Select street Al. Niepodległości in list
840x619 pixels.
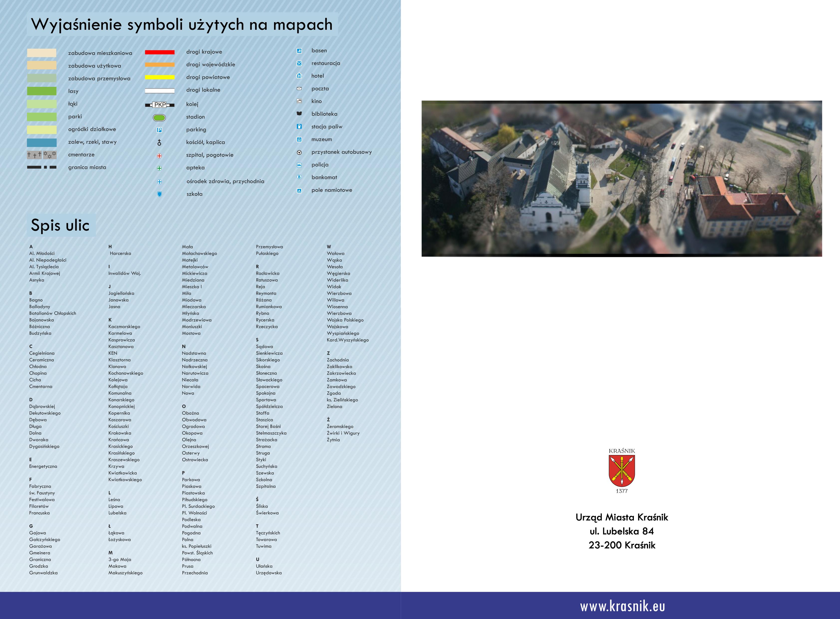pyautogui.click(x=48, y=260)
